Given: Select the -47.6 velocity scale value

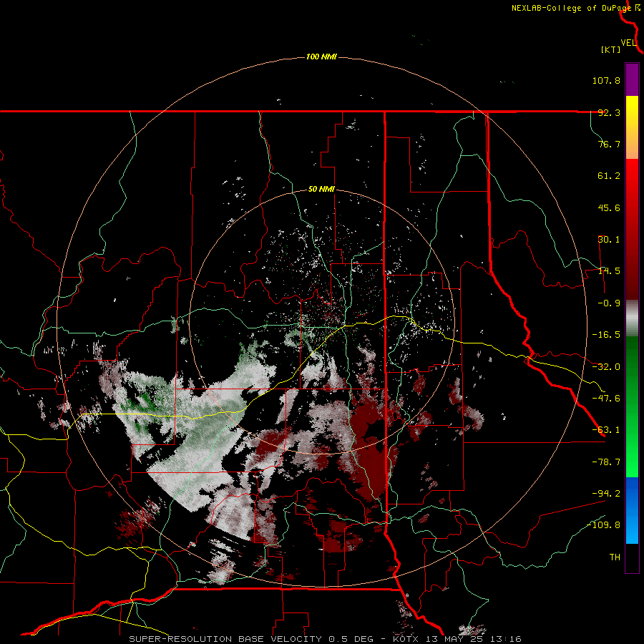Looking at the screenshot, I should tap(606, 399).
